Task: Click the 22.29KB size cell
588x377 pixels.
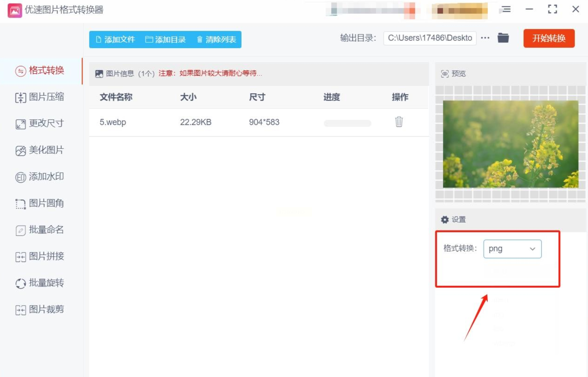Action: [x=196, y=122]
